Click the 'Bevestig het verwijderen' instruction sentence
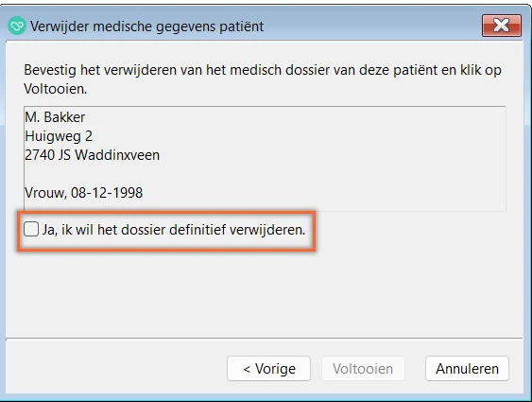532x402 pixels. [x=263, y=79]
